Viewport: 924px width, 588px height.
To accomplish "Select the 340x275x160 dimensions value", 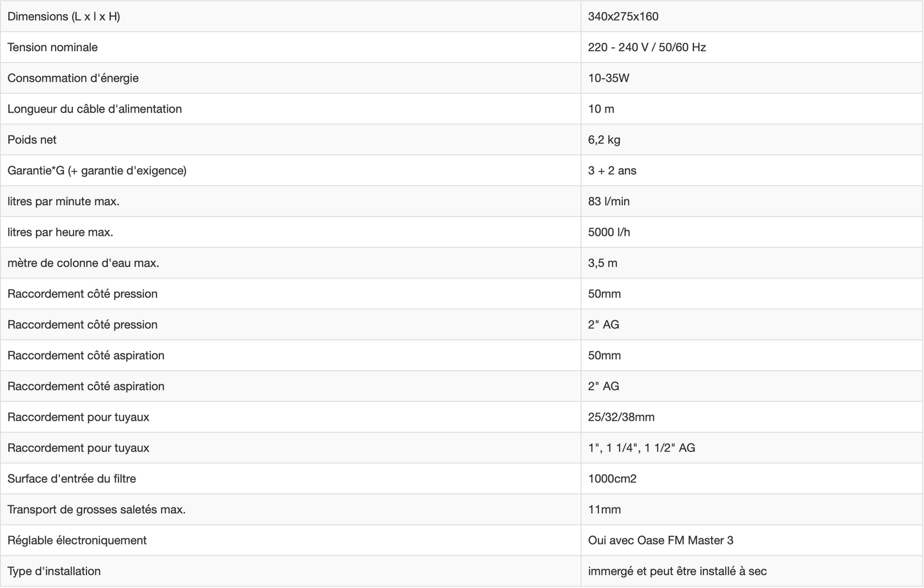I will coord(623,17).
